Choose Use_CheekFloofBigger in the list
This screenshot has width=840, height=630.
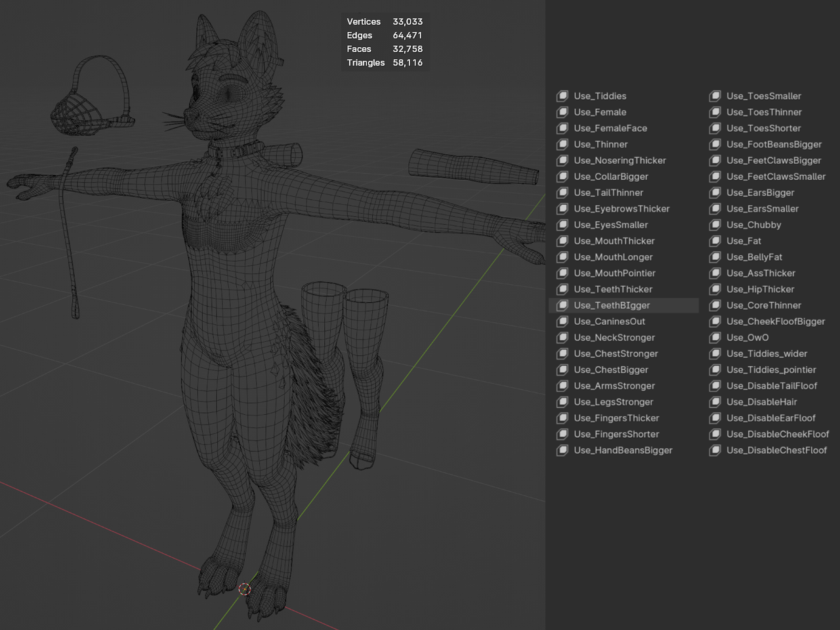point(775,322)
